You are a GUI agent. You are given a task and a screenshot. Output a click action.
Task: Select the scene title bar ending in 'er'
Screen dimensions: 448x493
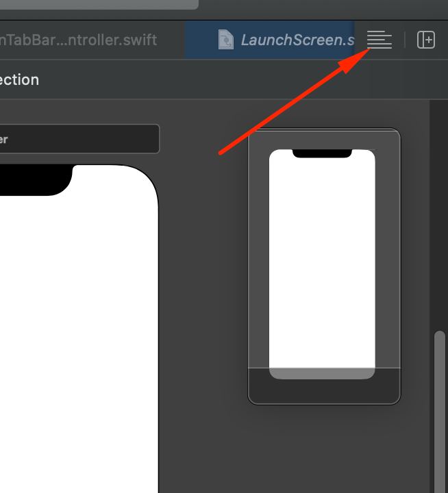pyautogui.click(x=79, y=139)
